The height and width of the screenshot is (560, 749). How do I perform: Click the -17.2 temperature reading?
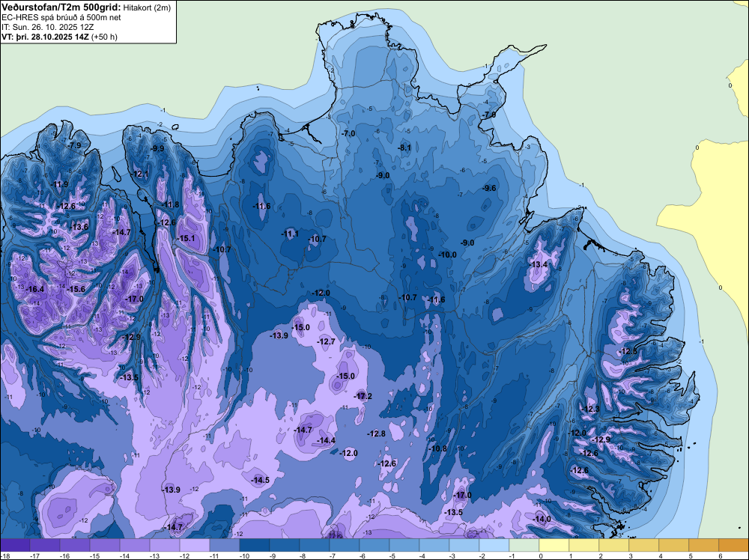click(x=363, y=396)
